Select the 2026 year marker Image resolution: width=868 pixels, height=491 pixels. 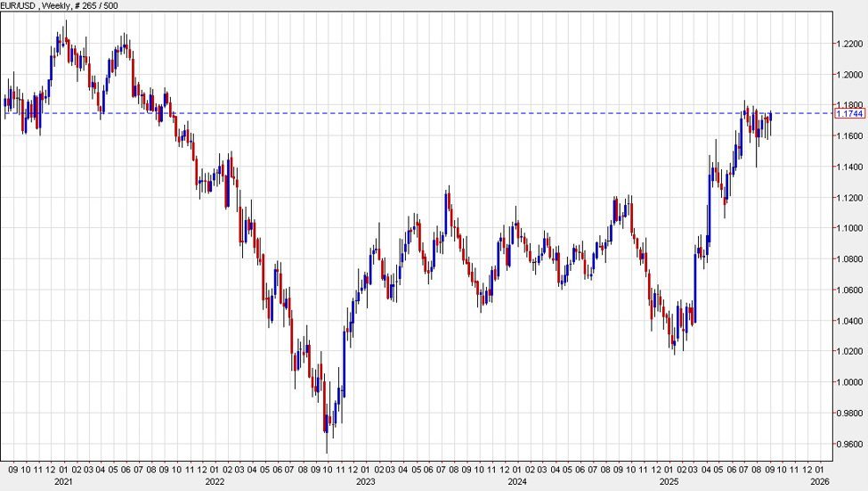tap(820, 481)
